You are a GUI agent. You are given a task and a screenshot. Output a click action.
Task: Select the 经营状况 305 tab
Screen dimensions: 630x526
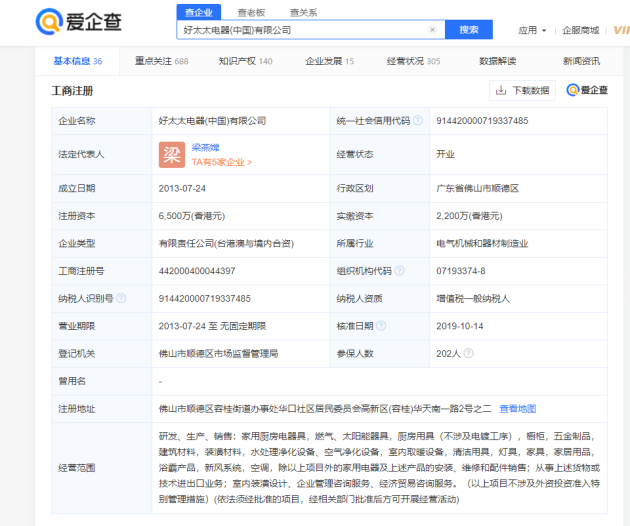click(x=413, y=61)
